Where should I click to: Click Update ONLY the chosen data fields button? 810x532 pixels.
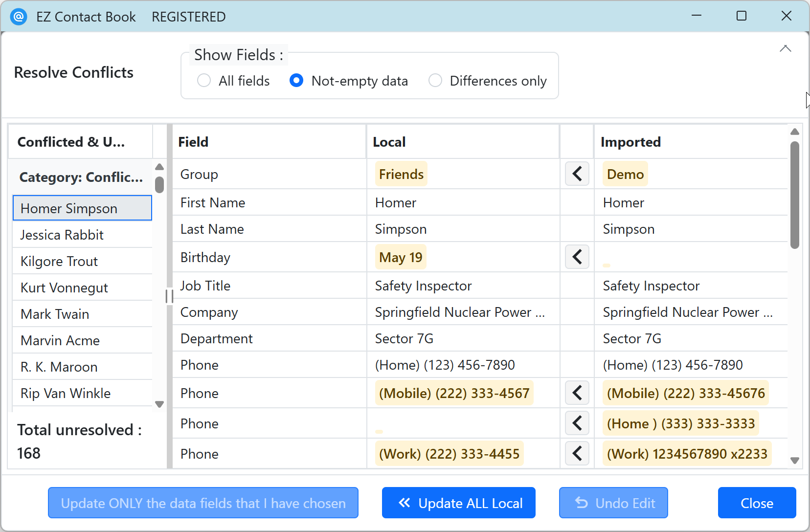pyautogui.click(x=203, y=503)
